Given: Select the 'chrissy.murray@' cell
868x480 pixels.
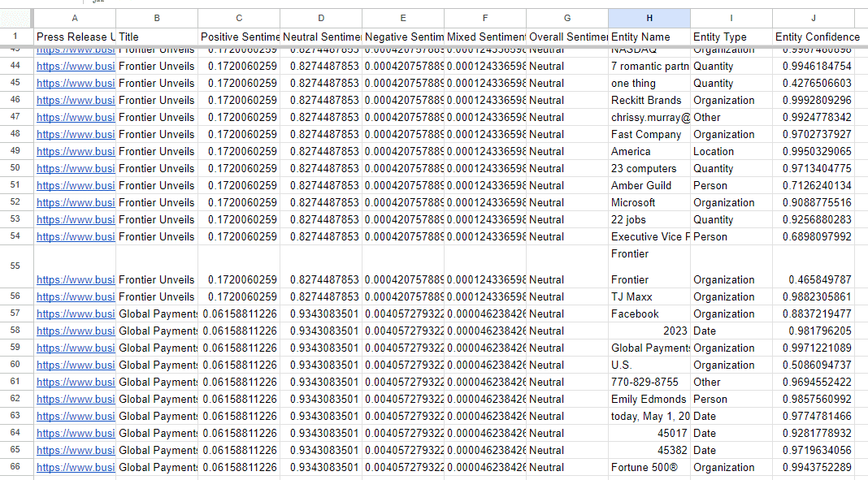Looking at the screenshot, I should [649, 117].
